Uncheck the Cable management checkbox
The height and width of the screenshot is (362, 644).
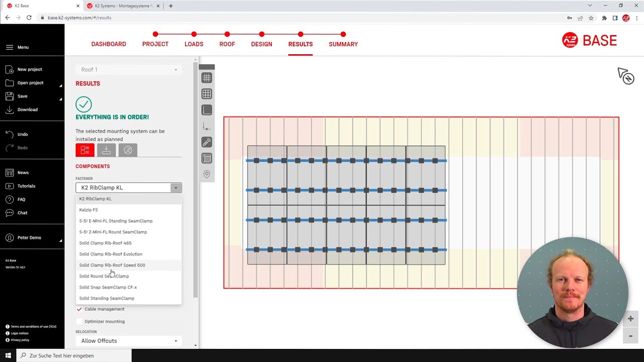pos(79,309)
